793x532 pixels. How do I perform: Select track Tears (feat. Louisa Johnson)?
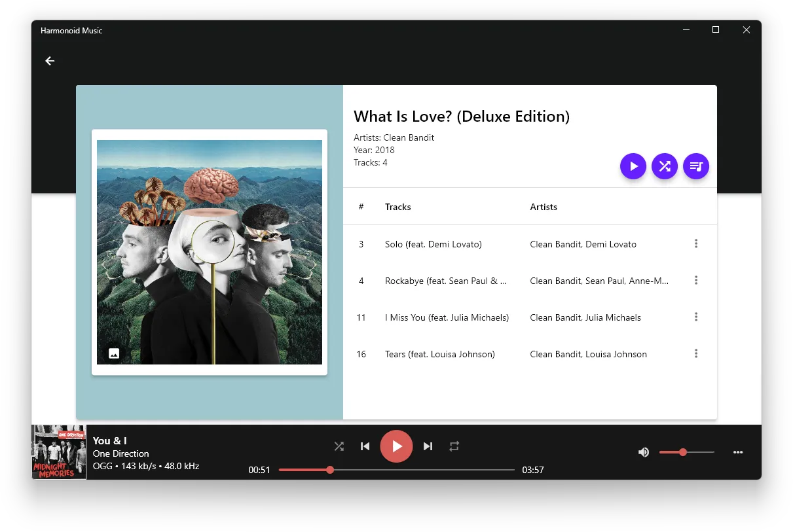440,354
